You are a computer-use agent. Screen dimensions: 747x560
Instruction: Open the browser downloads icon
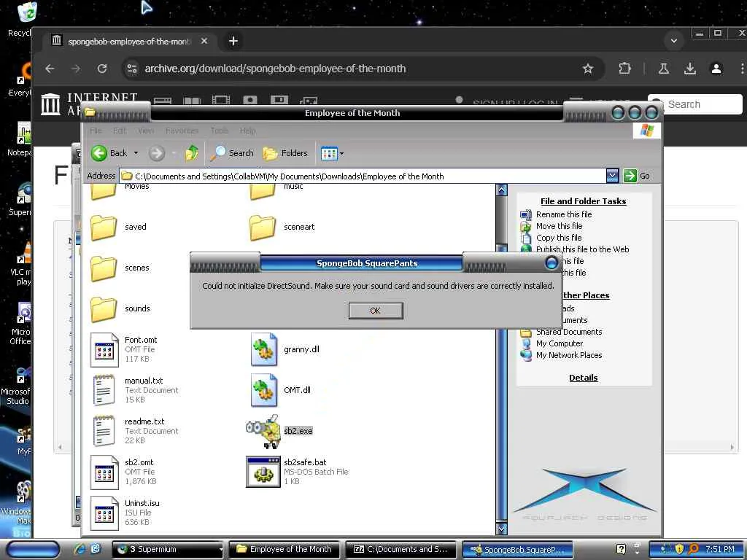pyautogui.click(x=690, y=69)
